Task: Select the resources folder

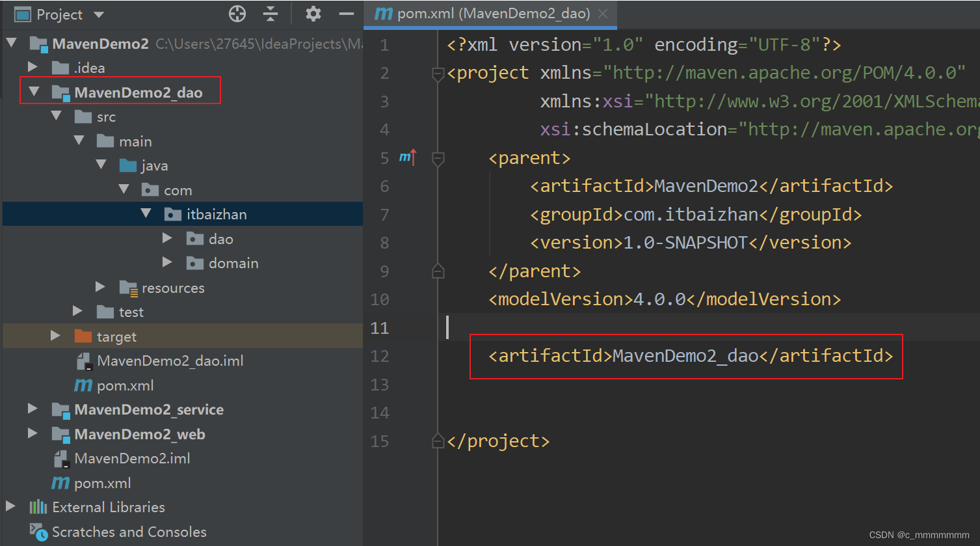Action: tap(173, 288)
